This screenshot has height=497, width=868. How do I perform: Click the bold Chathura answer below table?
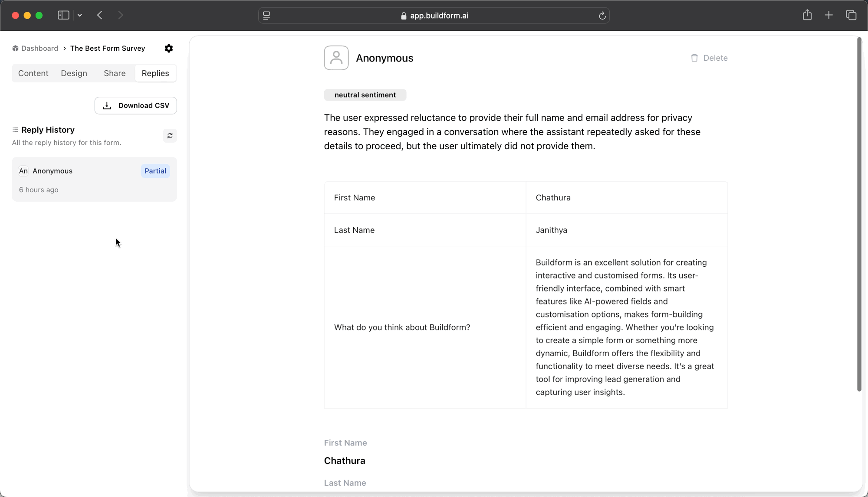345,461
